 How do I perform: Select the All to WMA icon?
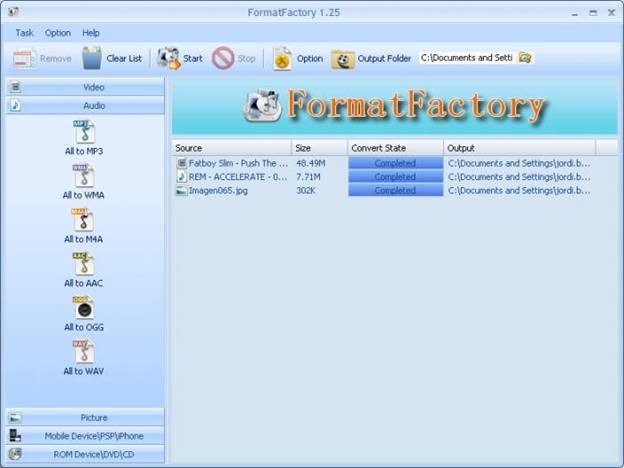point(84,176)
